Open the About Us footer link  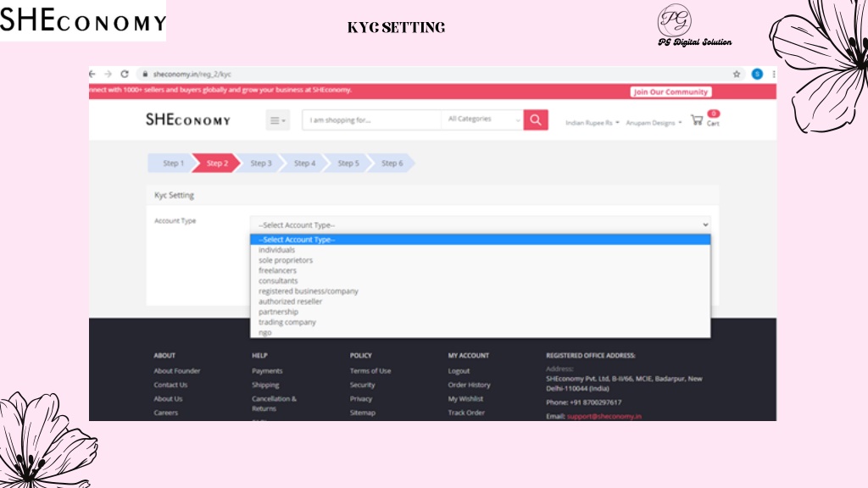(169, 399)
